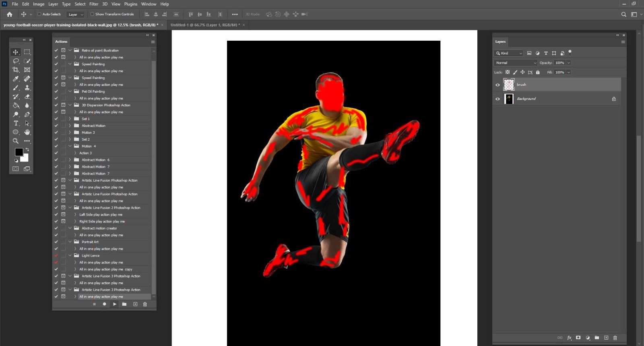Add layer style fx button
This screenshot has width=644, height=346.
569,338
